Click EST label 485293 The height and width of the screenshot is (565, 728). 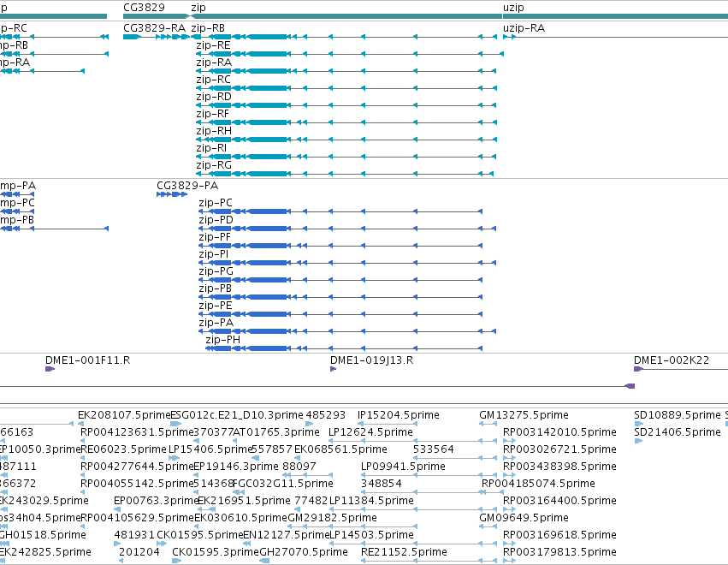327,415
